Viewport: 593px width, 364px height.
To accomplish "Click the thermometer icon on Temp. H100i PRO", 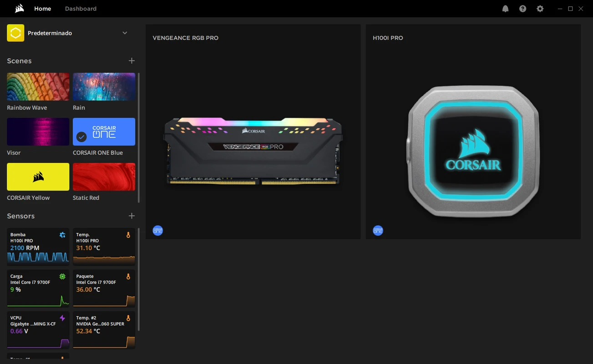I will [128, 234].
